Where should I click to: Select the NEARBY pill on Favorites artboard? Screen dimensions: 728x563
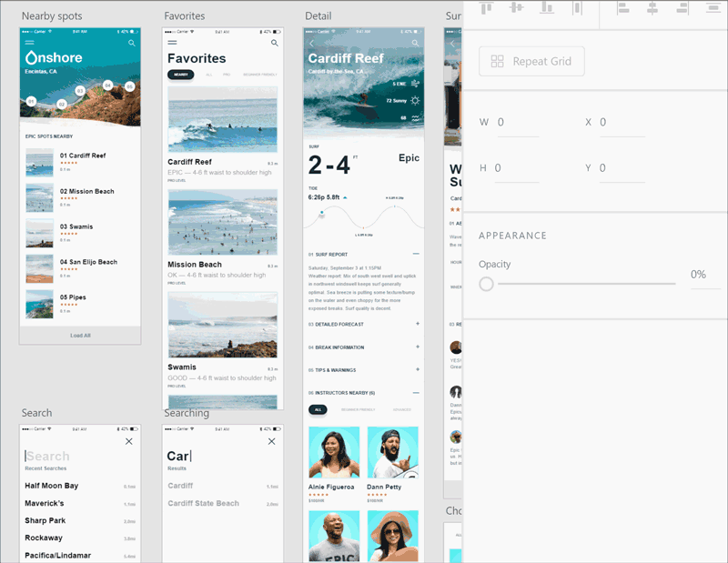tap(180, 75)
